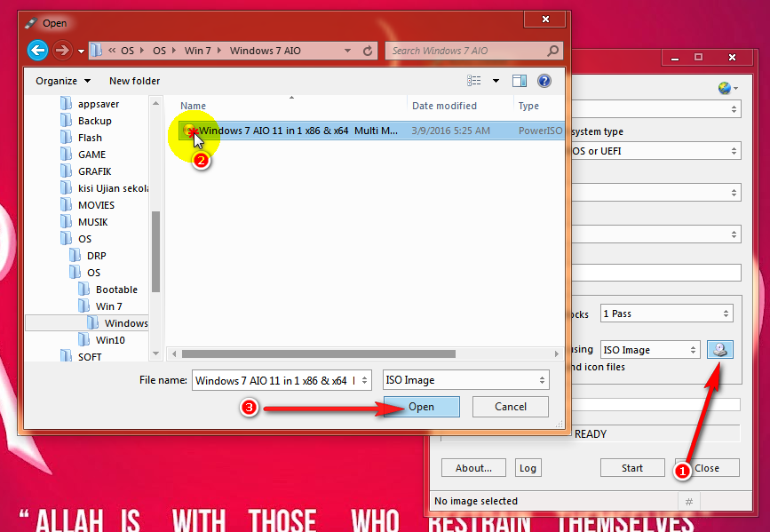Click the About... button in Rufus

pyautogui.click(x=473, y=468)
